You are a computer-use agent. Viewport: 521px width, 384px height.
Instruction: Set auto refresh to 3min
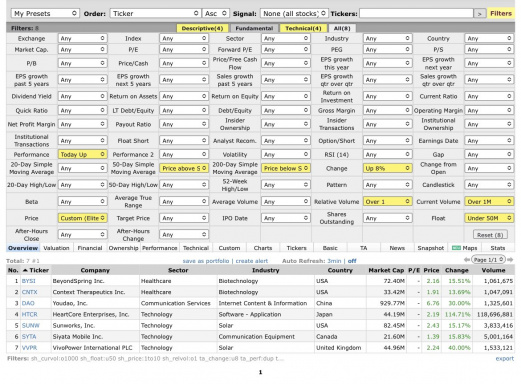(334, 261)
